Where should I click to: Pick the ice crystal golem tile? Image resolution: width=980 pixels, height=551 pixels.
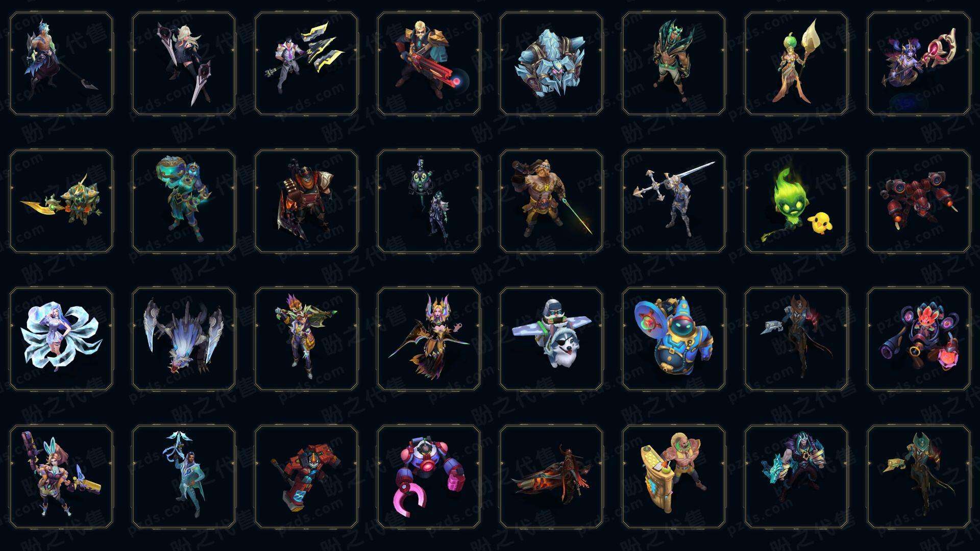click(x=551, y=64)
